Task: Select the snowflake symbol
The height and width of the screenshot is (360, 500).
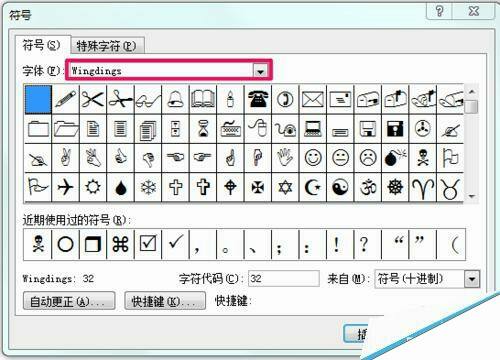Action: tap(148, 187)
